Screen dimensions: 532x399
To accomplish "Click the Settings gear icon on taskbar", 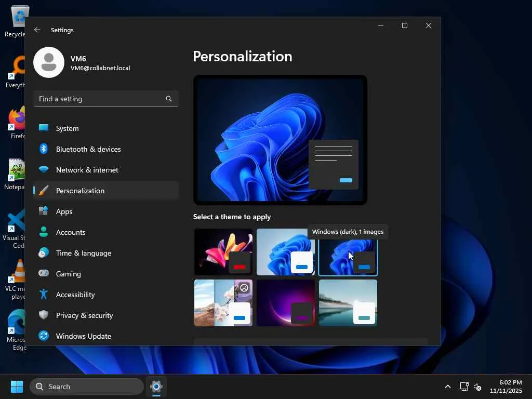I will point(156,387).
